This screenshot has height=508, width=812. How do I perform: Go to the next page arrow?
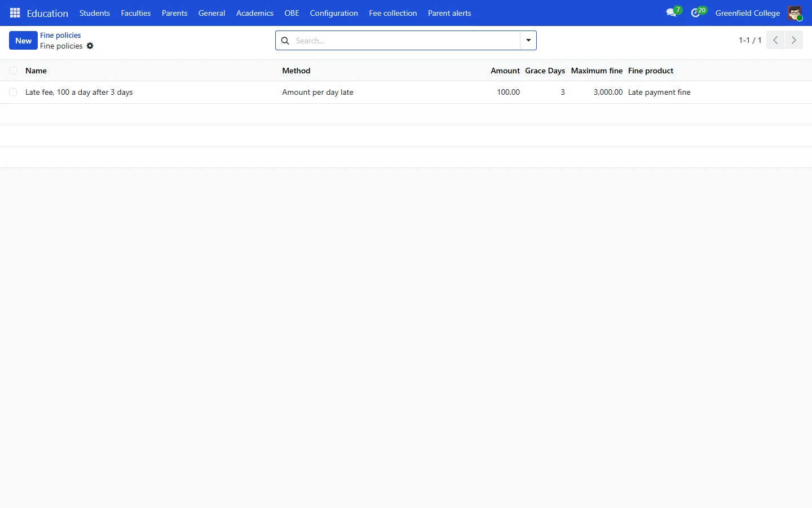794,40
